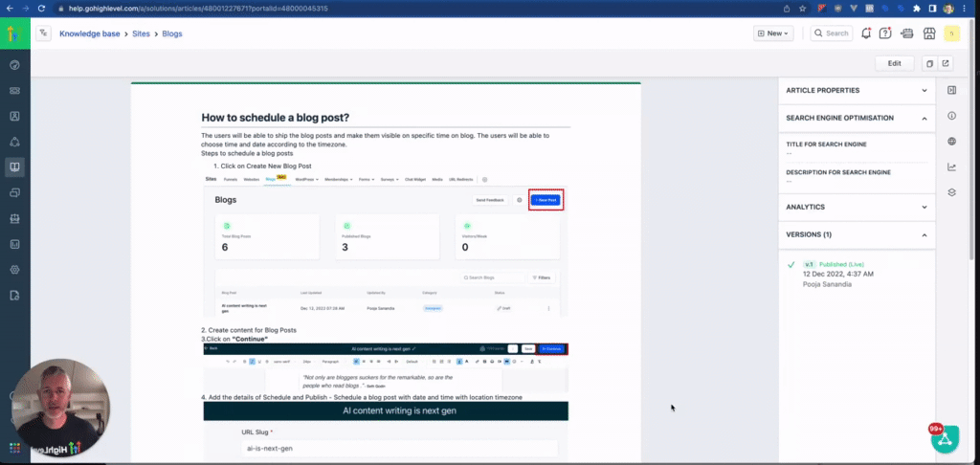Go to Knowledge base breadcrumb link
Screen dimensions: 980x465
pos(89,33)
